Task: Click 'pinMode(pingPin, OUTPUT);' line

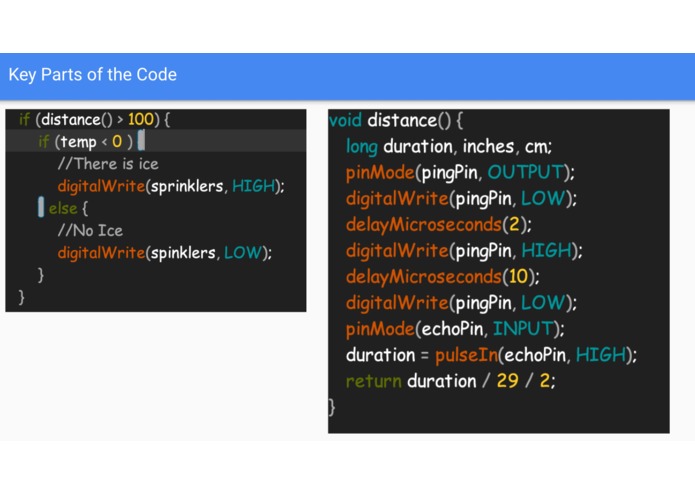Action: (460, 172)
